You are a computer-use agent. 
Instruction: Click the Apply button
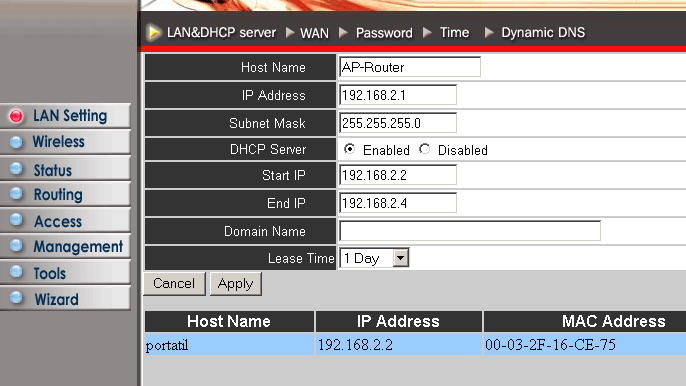click(236, 284)
